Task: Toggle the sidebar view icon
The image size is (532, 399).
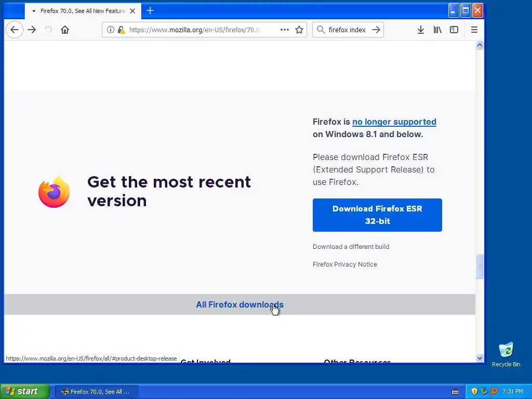Action: click(454, 30)
